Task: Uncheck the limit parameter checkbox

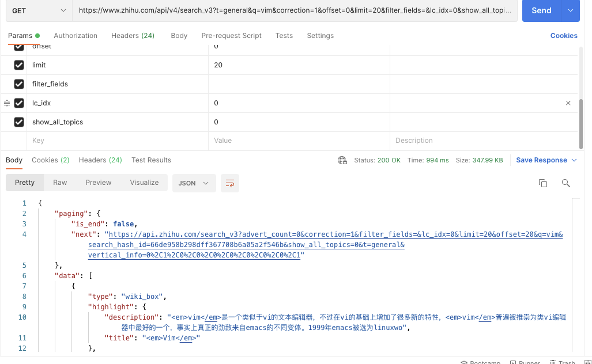Action: (x=19, y=65)
